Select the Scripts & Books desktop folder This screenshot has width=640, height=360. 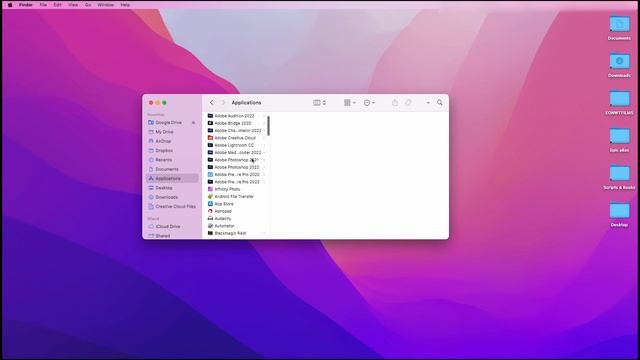pyautogui.click(x=619, y=177)
